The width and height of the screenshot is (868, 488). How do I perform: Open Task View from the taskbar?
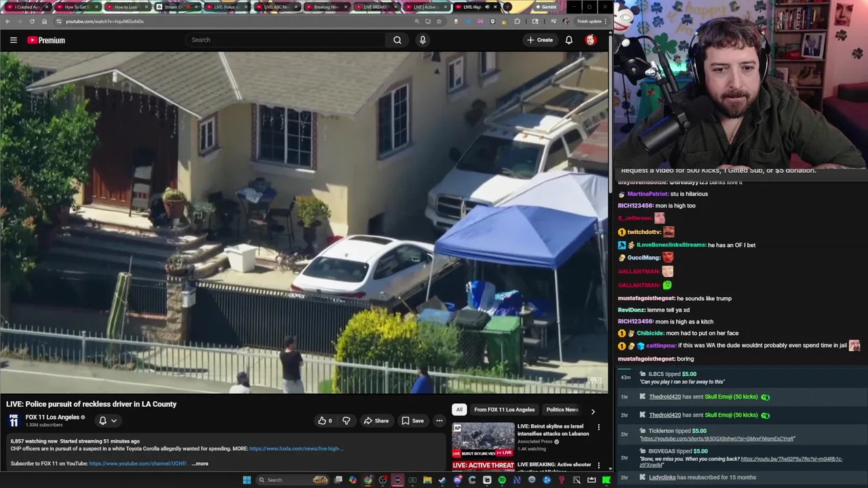tap(338, 480)
